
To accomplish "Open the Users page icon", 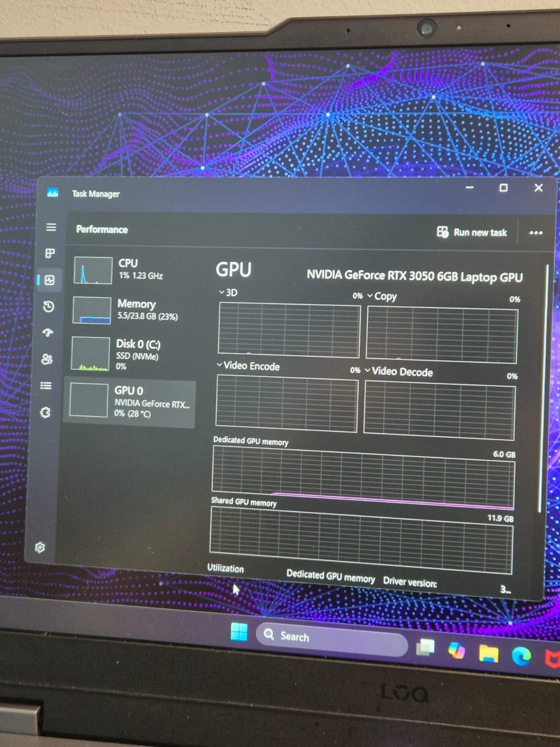I will click(47, 359).
